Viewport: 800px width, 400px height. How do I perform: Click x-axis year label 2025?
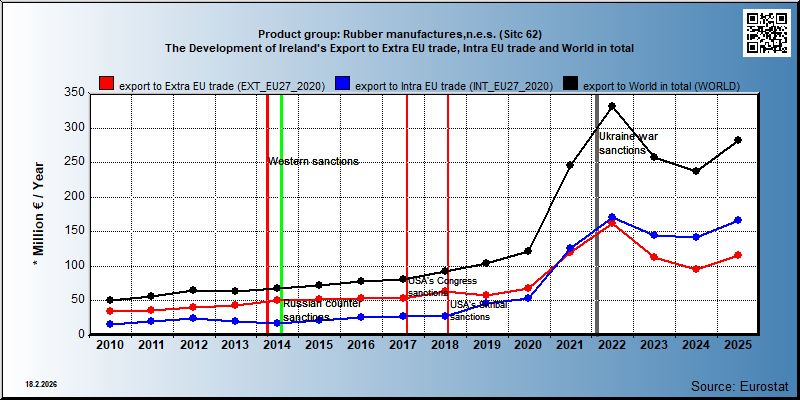(x=737, y=345)
